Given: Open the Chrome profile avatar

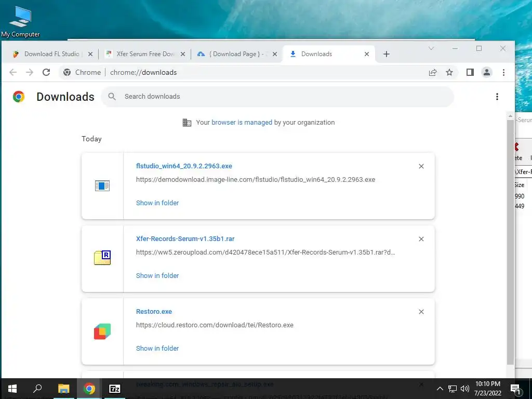Looking at the screenshot, I should pos(486,72).
